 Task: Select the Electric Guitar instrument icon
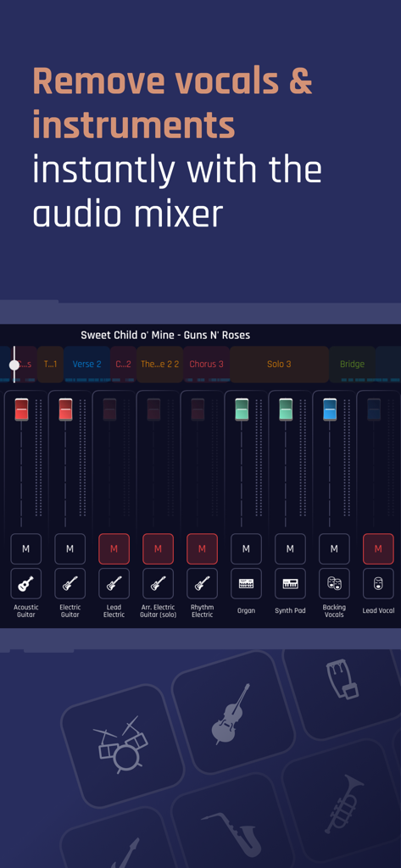point(70,583)
